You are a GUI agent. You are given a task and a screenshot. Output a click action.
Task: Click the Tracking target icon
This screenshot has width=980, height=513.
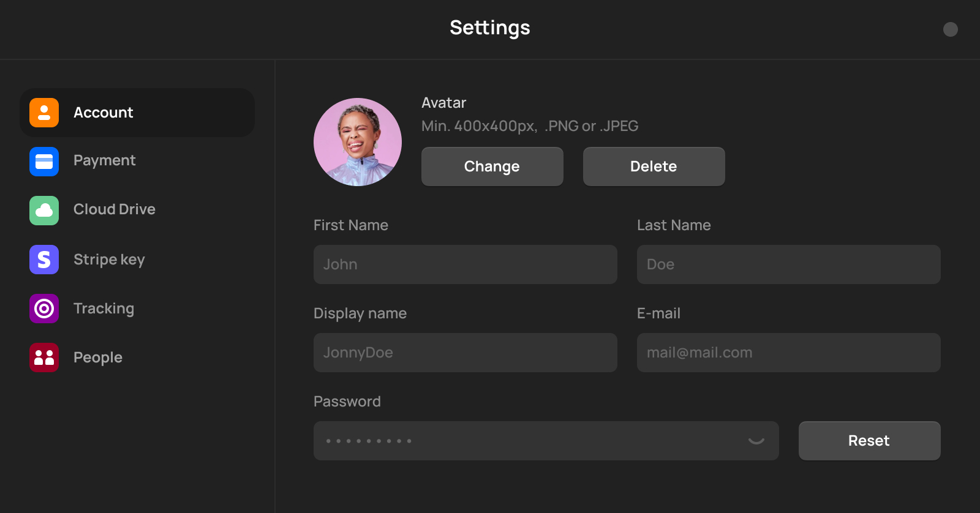pos(44,309)
